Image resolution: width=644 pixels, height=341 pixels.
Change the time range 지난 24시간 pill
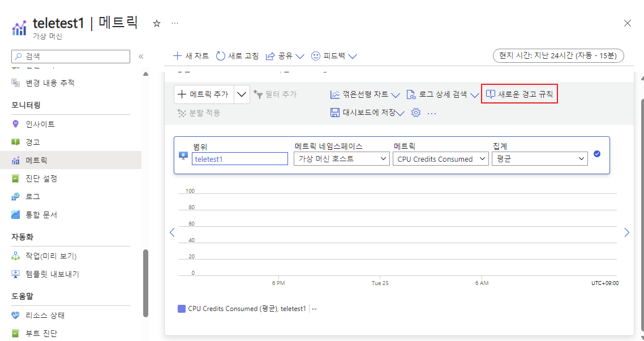point(558,55)
